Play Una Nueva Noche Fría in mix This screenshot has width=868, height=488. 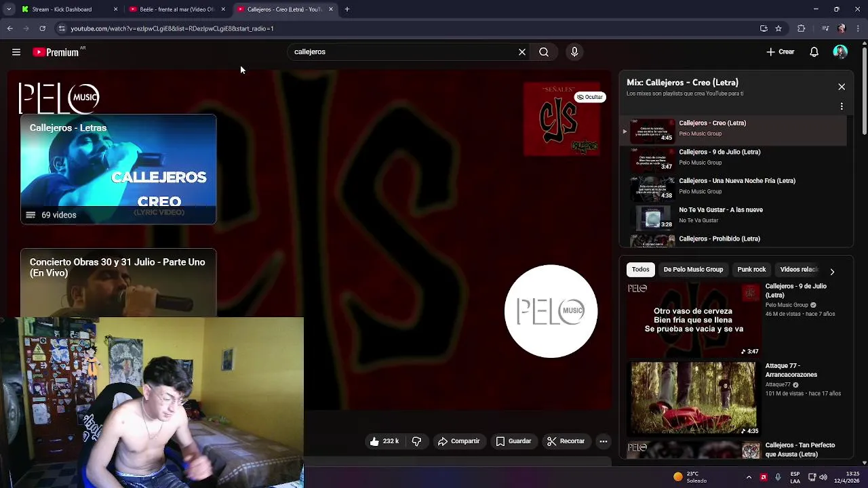pos(733,188)
